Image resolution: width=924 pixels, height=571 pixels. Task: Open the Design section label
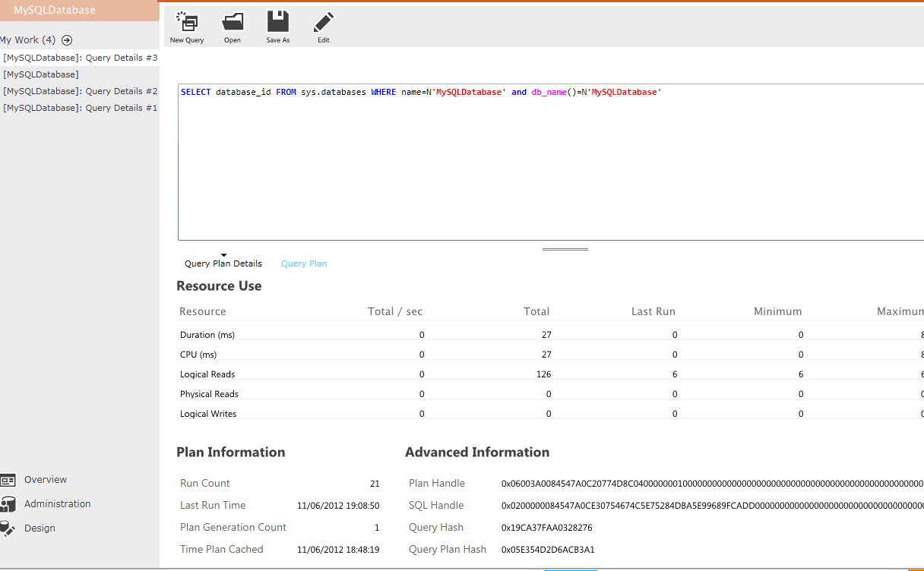(40, 528)
